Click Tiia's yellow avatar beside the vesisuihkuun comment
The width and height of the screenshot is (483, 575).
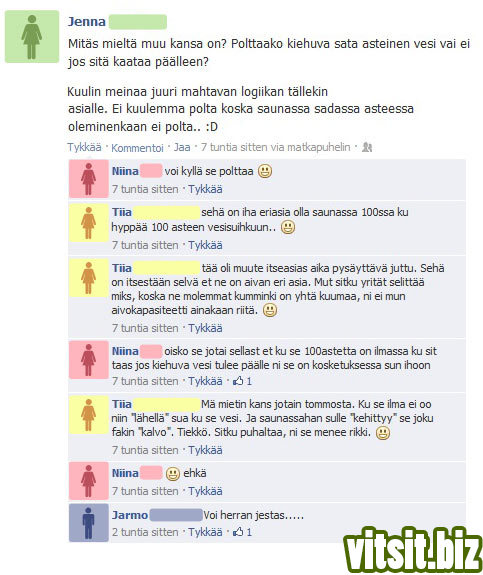pos(89,223)
